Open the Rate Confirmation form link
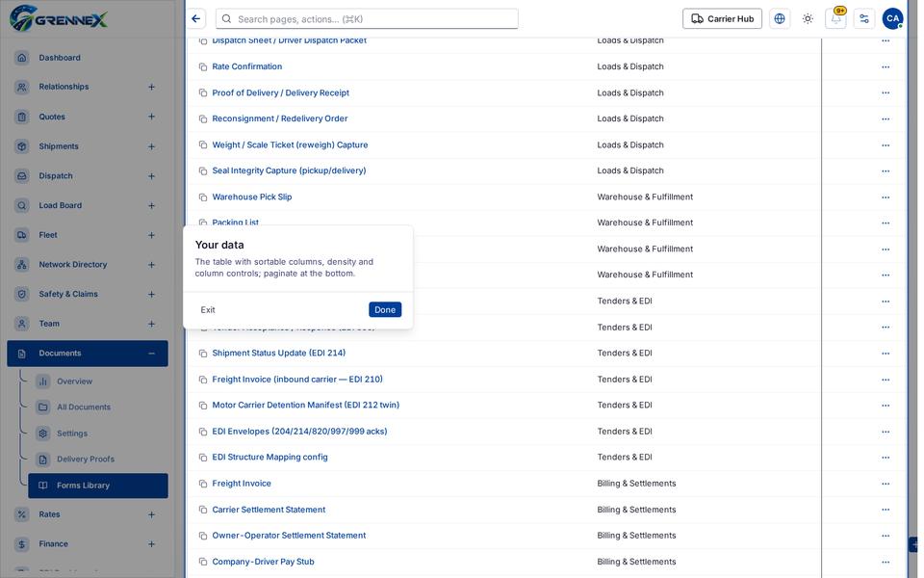Image resolution: width=924 pixels, height=578 pixels. click(x=247, y=66)
